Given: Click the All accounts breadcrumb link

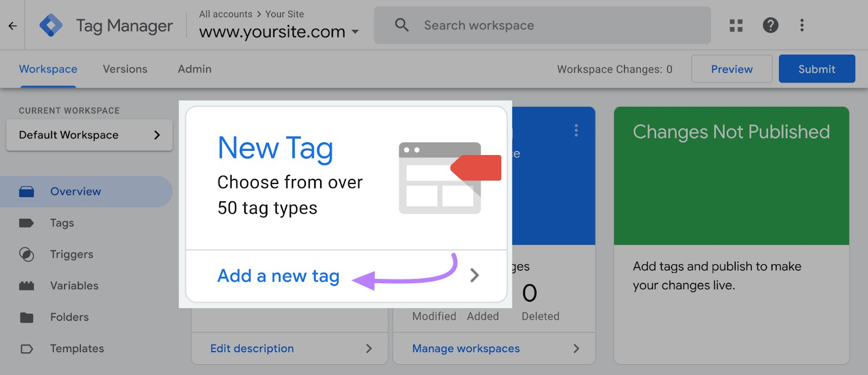Looking at the screenshot, I should 226,14.
